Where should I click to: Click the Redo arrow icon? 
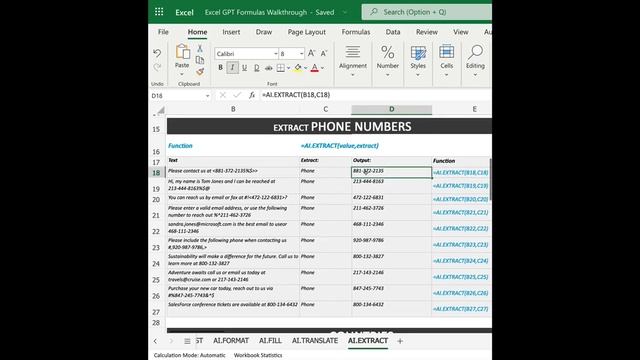(157, 67)
